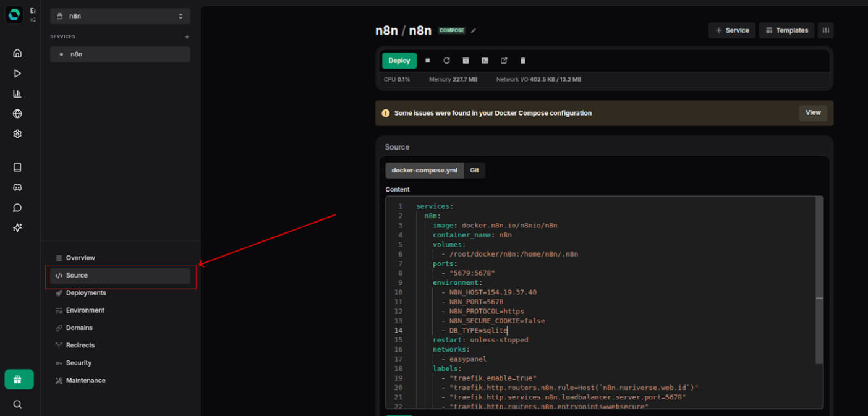Click the N8N_PROTOCOL=https line
The width and height of the screenshot is (868, 416).
482,311
